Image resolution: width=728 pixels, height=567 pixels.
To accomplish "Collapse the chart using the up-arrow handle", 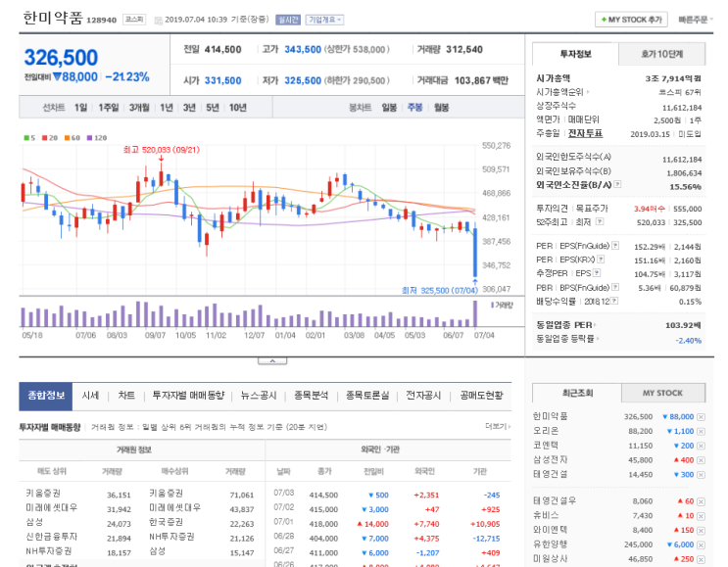I will pyautogui.click(x=272, y=361).
